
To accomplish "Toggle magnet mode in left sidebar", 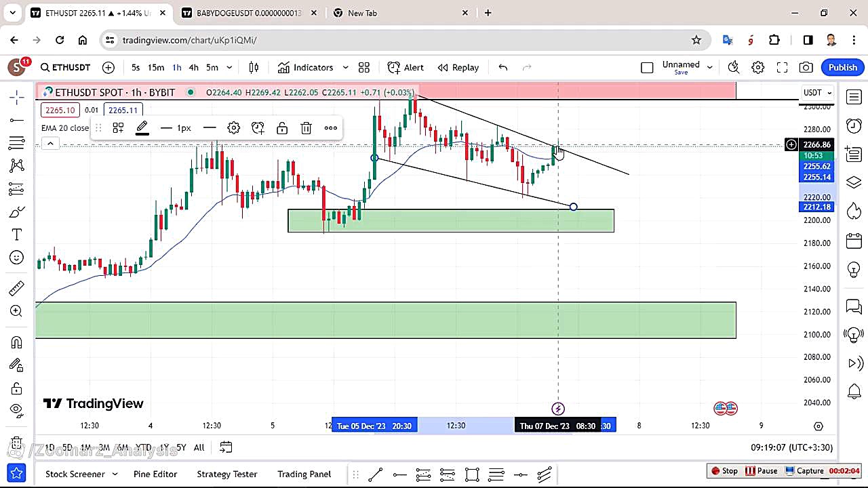I will [17, 342].
